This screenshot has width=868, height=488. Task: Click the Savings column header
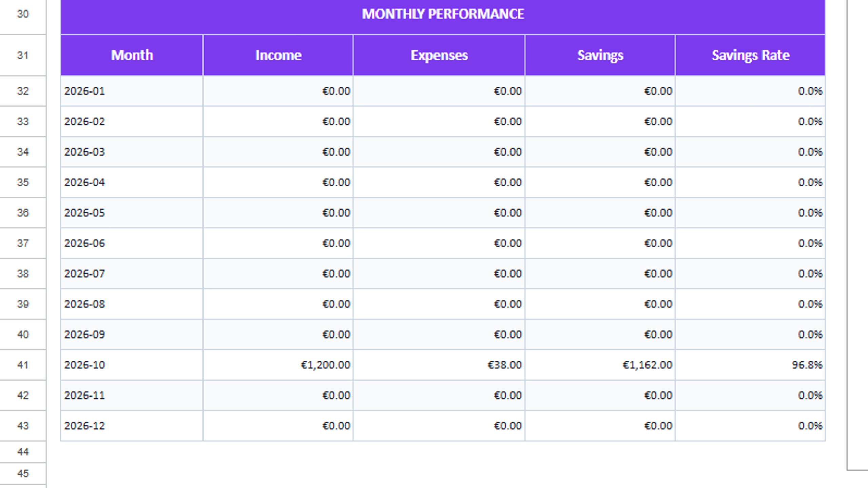[600, 55]
